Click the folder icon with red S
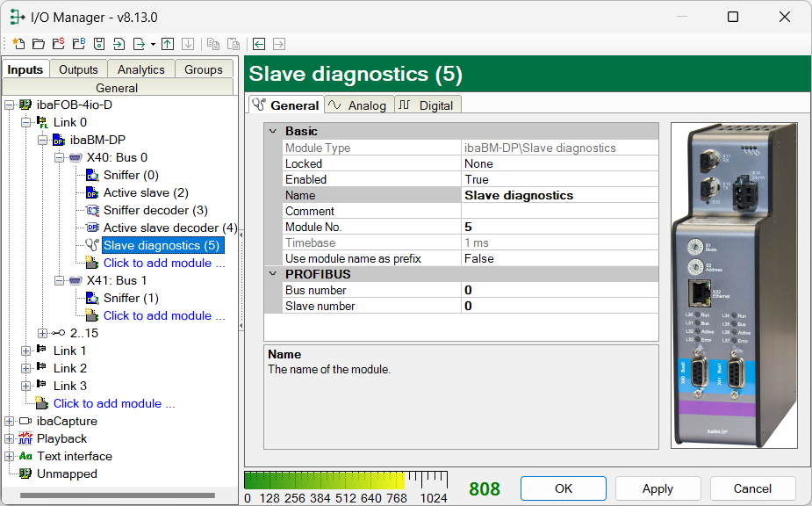Viewport: 812px width, 506px height. click(58, 44)
